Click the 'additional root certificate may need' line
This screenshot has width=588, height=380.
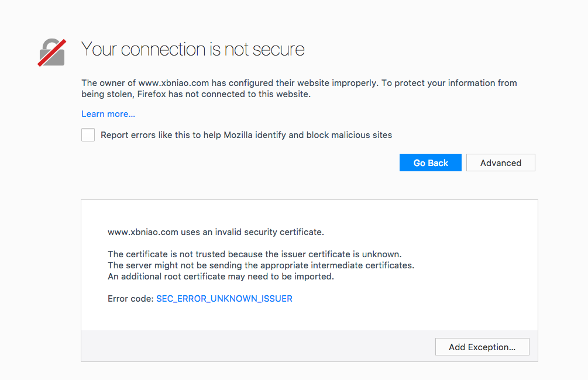[x=221, y=277]
